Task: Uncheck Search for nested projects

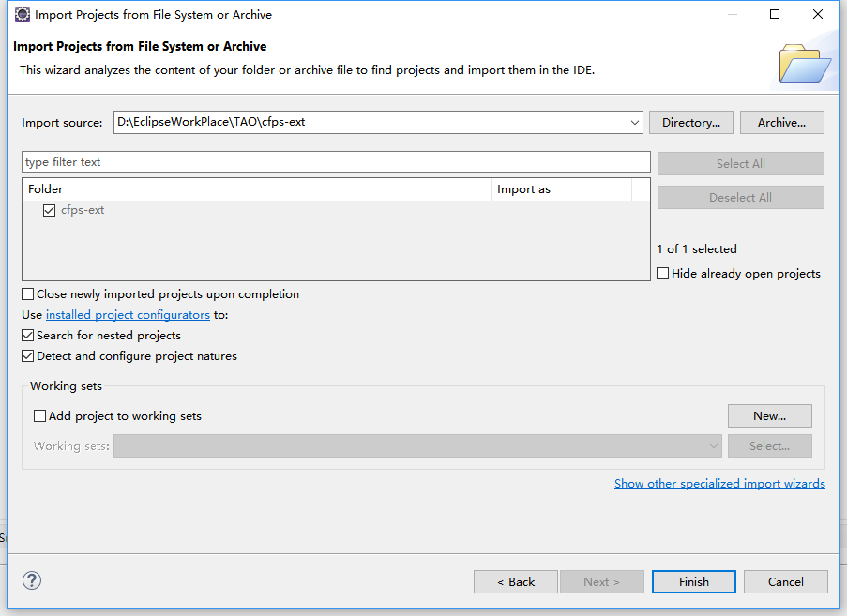Action: point(28,336)
